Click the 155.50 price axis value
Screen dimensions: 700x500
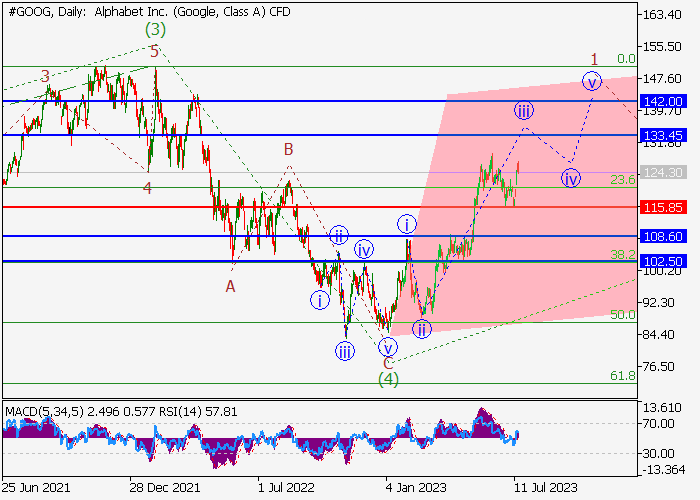(662, 47)
